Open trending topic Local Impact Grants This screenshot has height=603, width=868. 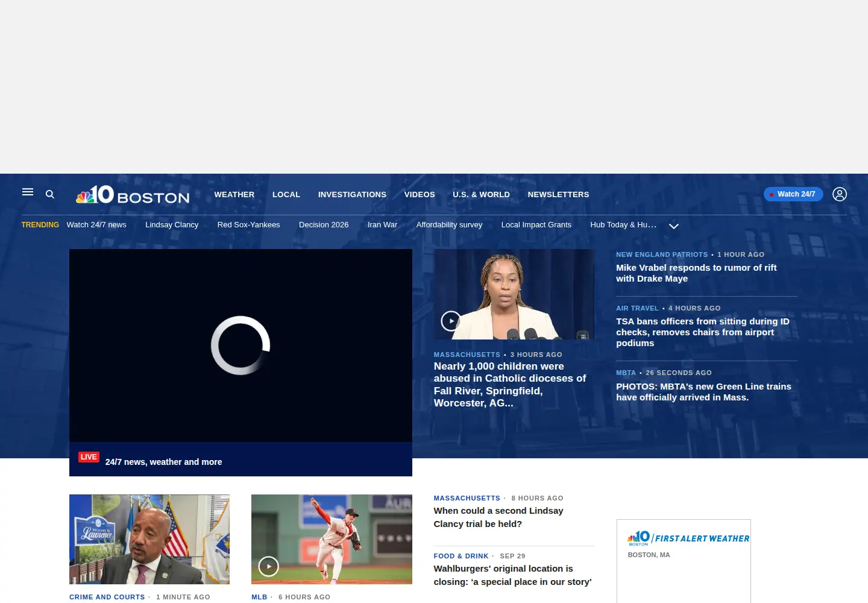tap(536, 225)
